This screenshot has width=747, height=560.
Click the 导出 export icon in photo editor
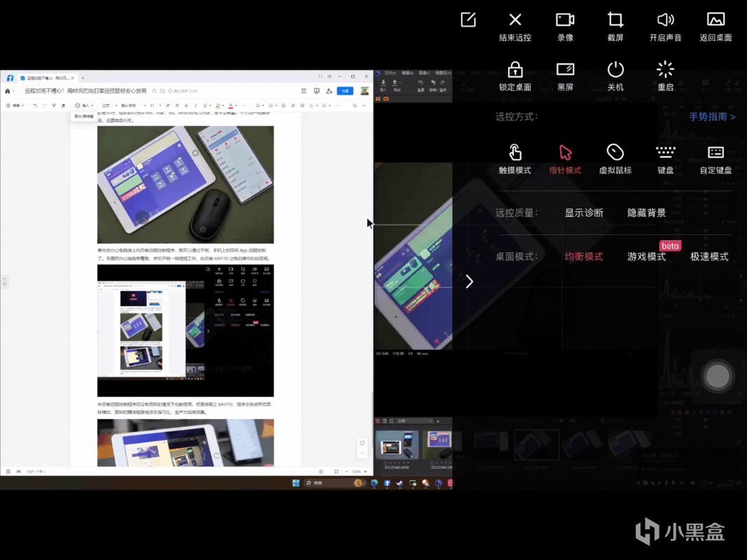tap(396, 85)
